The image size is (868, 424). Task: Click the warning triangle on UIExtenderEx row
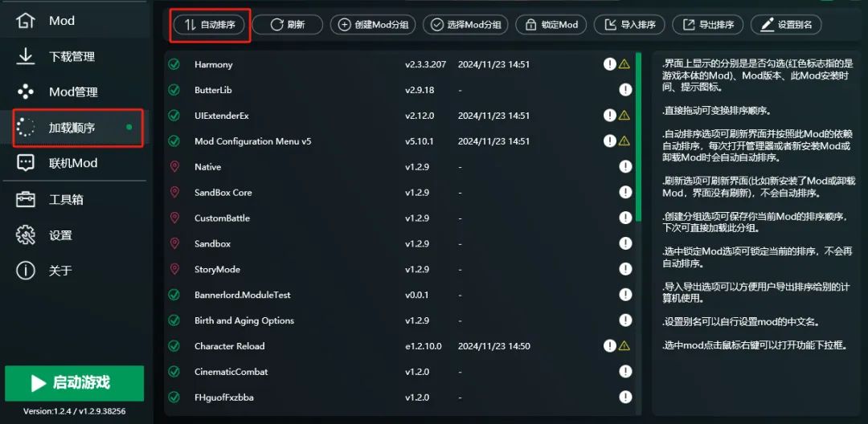[x=624, y=116]
